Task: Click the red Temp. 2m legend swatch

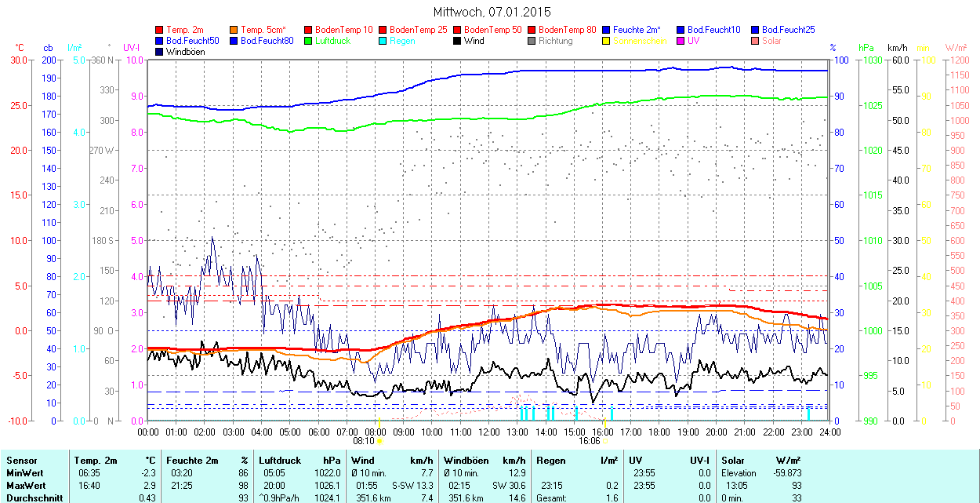Action: click(160, 30)
